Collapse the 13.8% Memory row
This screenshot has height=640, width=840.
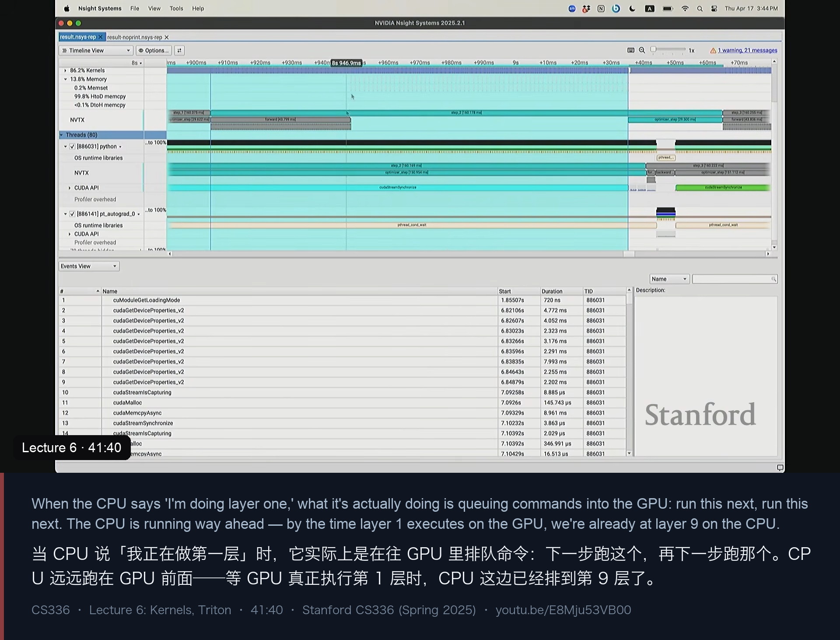coord(65,79)
